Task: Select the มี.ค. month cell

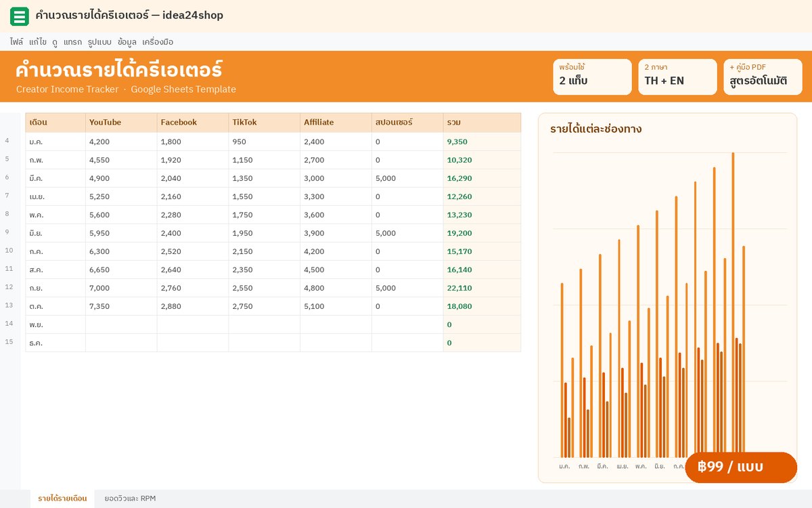Action: coord(55,178)
